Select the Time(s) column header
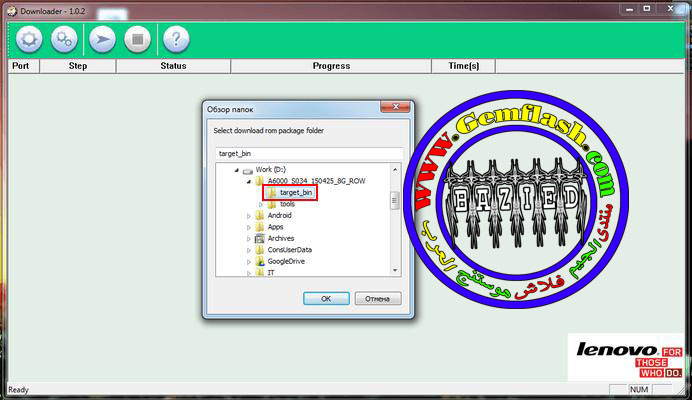 [463, 66]
